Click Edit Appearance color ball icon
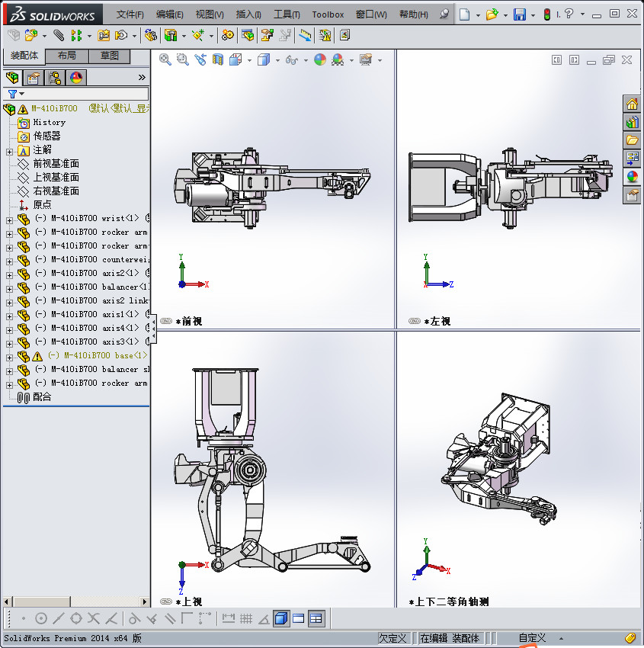 pyautogui.click(x=320, y=60)
